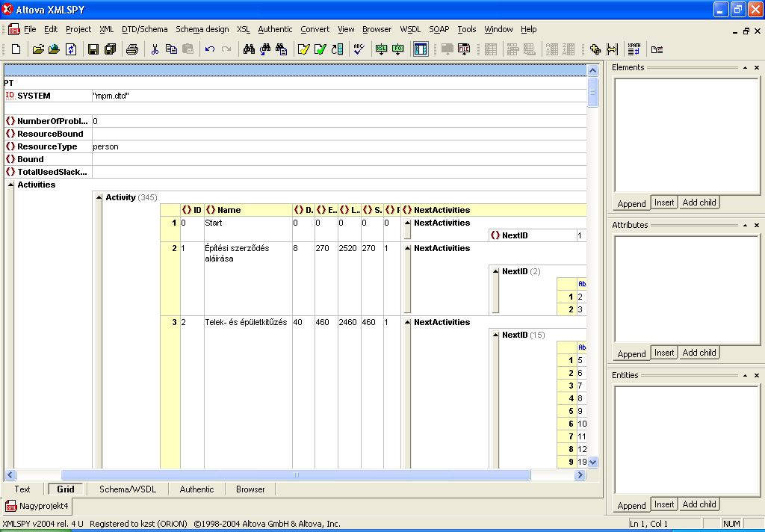Click the horizontal scrollbar thumb

[296, 474]
